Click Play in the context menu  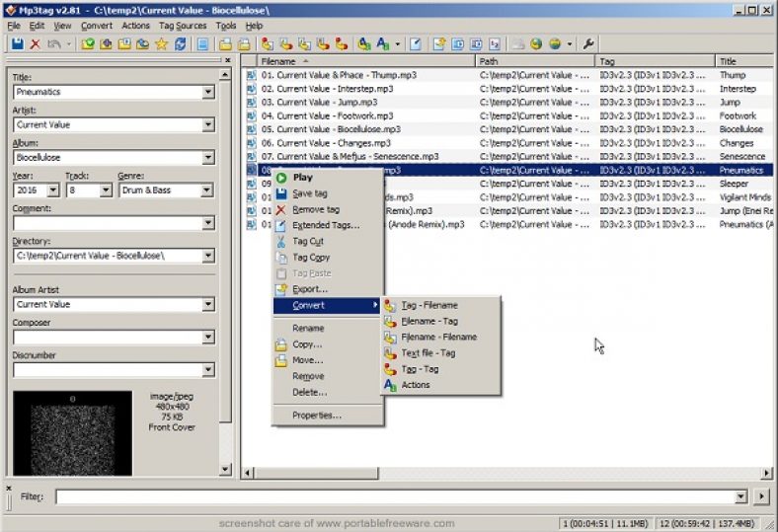pyautogui.click(x=302, y=178)
